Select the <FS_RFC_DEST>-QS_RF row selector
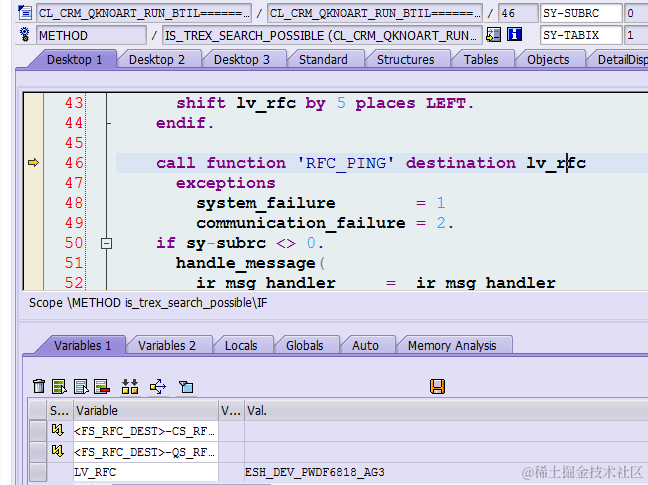Screen dimensions: 648x485 38,452
